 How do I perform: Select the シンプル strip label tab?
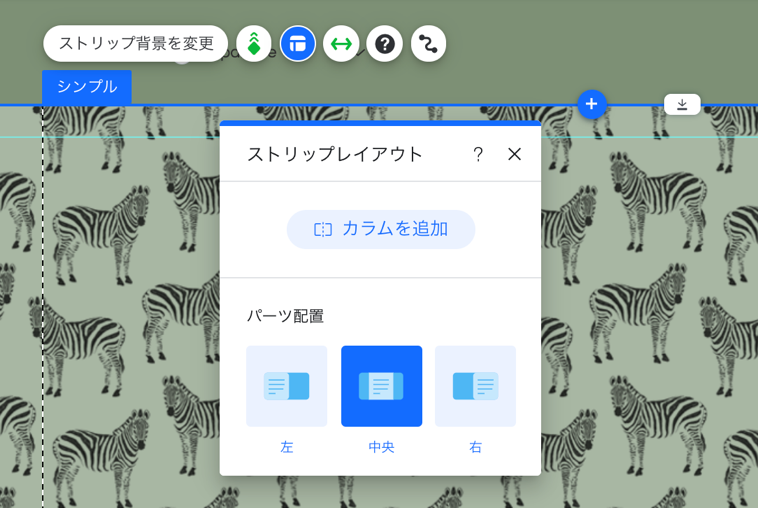87,87
